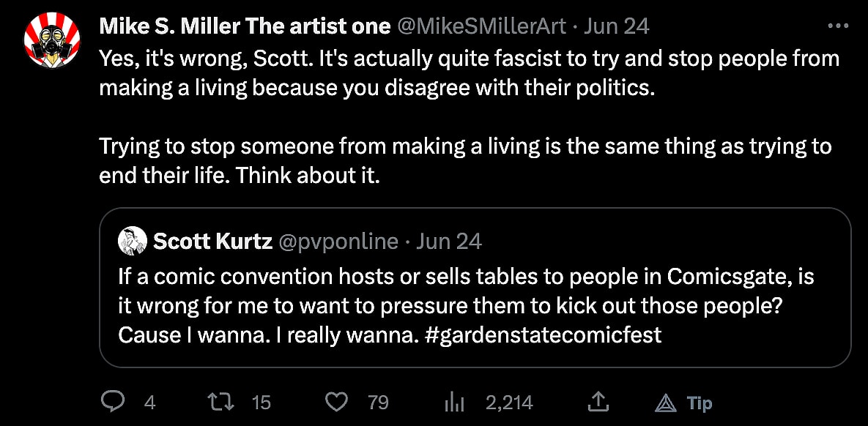Click the Tip triangle icon
The height and width of the screenshot is (426, 868).
point(664,402)
